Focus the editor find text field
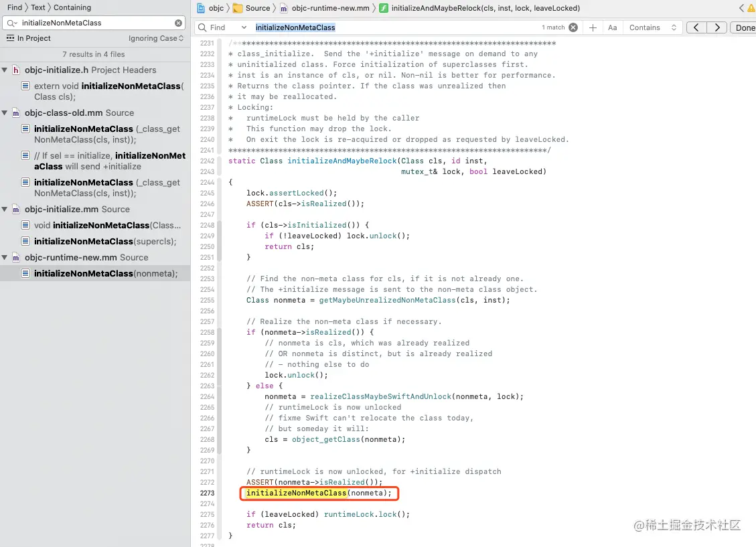 tap(395, 27)
